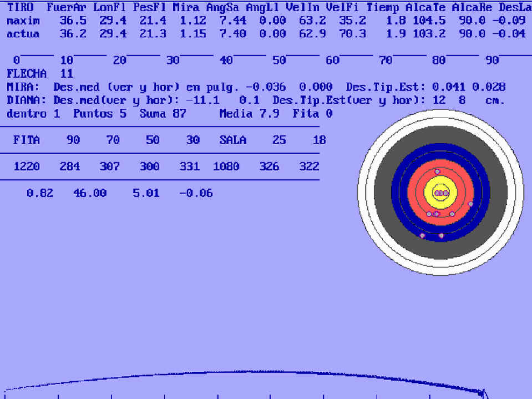
Task: Click the VelFi column header
Action: [x=342, y=7]
